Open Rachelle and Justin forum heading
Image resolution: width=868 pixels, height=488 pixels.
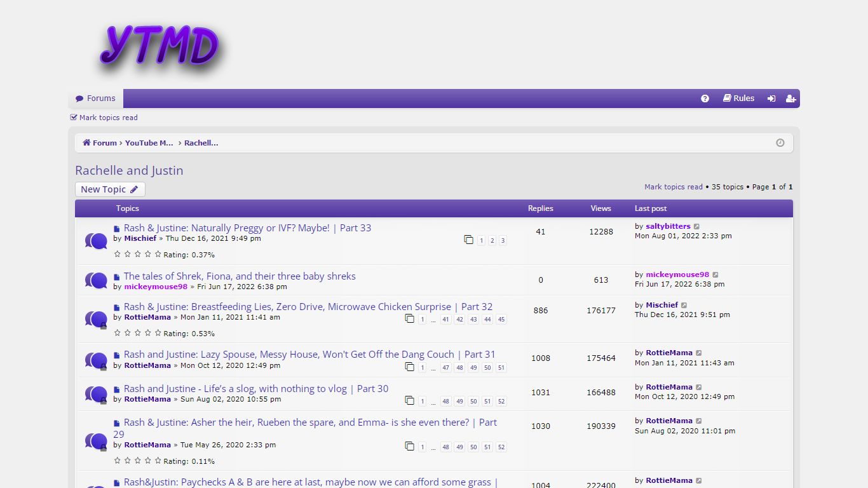[x=129, y=170]
